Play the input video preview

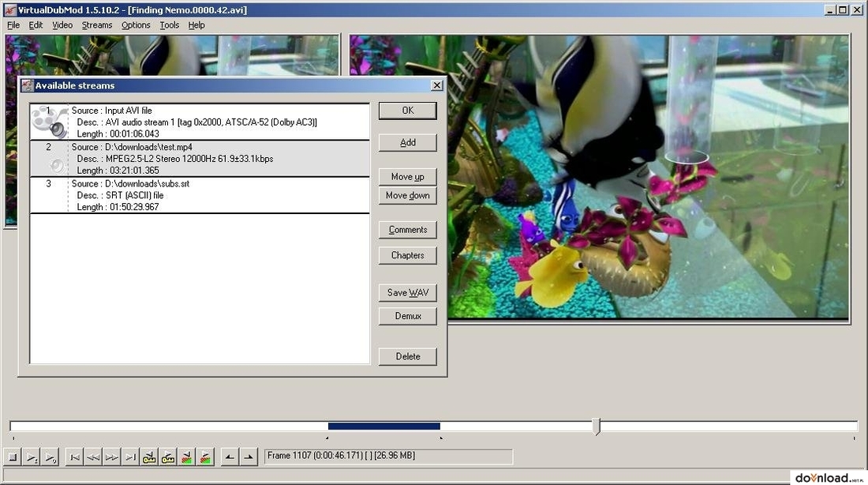point(32,457)
